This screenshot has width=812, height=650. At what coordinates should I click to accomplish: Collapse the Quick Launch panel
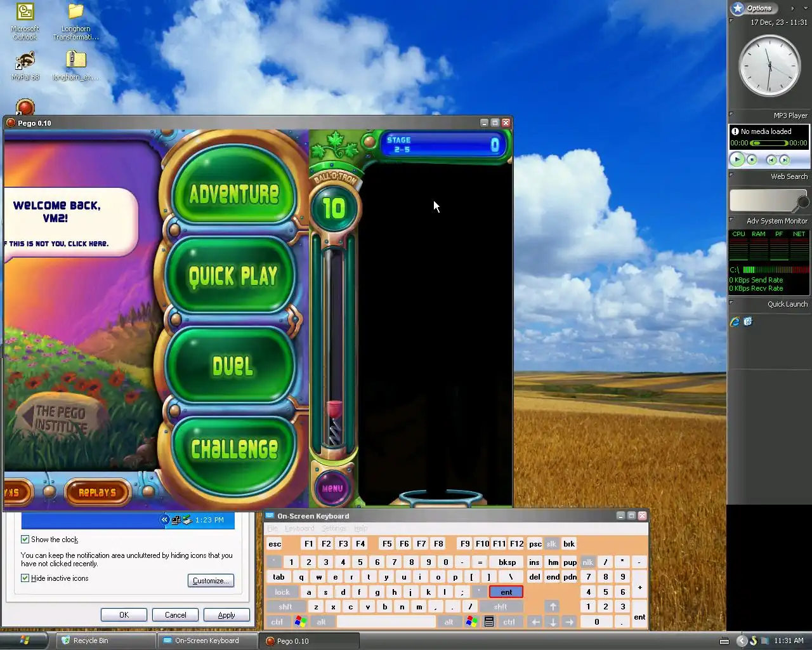(x=731, y=303)
